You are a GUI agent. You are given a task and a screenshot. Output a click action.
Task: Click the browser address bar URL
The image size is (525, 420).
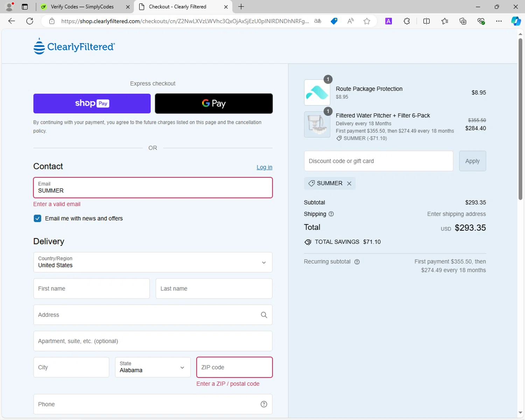185,21
